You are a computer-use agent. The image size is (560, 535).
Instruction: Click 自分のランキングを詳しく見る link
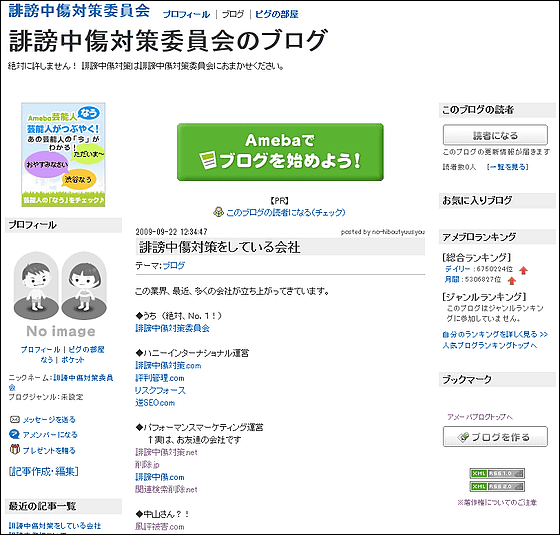coord(495,334)
